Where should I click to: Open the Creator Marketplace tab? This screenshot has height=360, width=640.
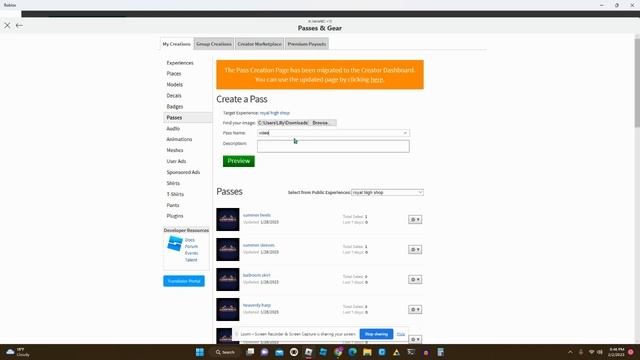pyautogui.click(x=260, y=44)
